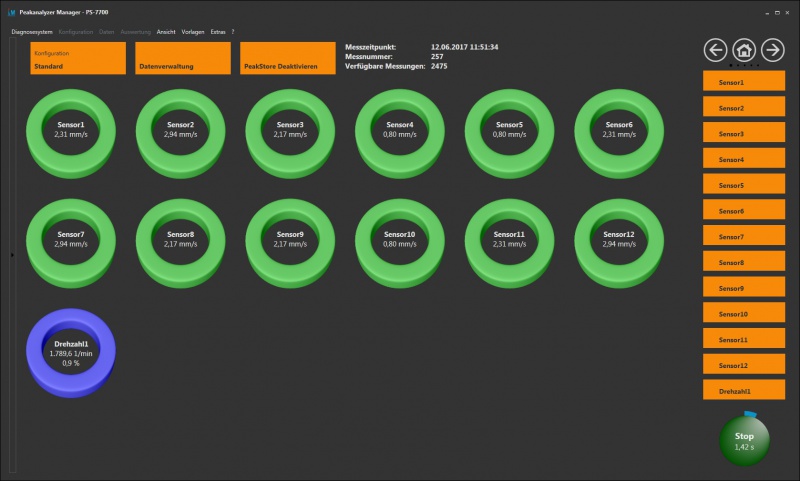Click the forward arrow navigation icon
This screenshot has width=800, height=481.
click(x=773, y=50)
